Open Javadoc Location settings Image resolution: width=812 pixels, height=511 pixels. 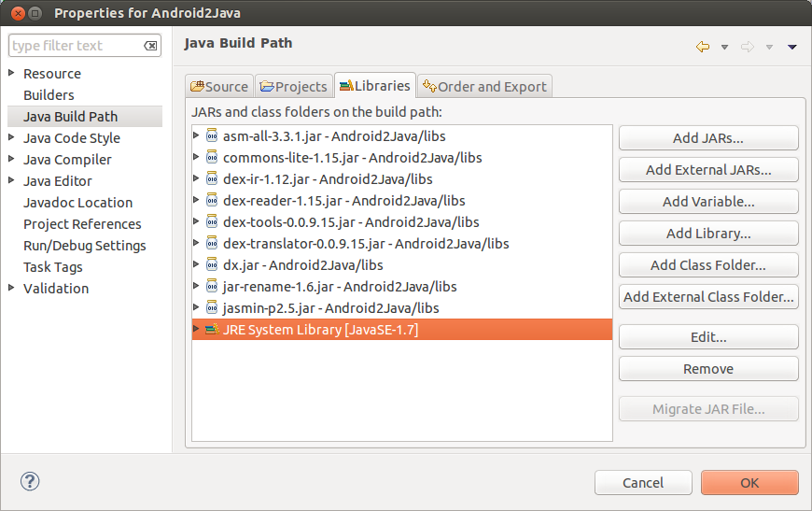point(78,203)
